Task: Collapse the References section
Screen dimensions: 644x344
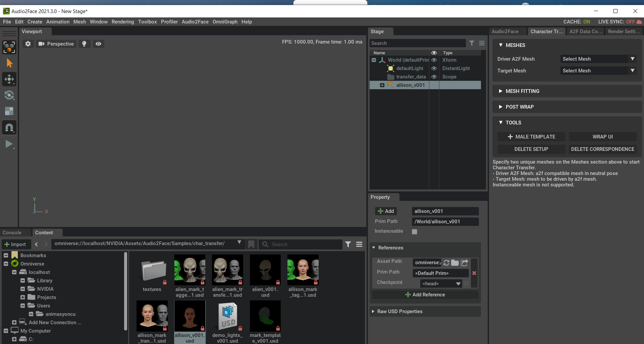Action: coord(374,248)
